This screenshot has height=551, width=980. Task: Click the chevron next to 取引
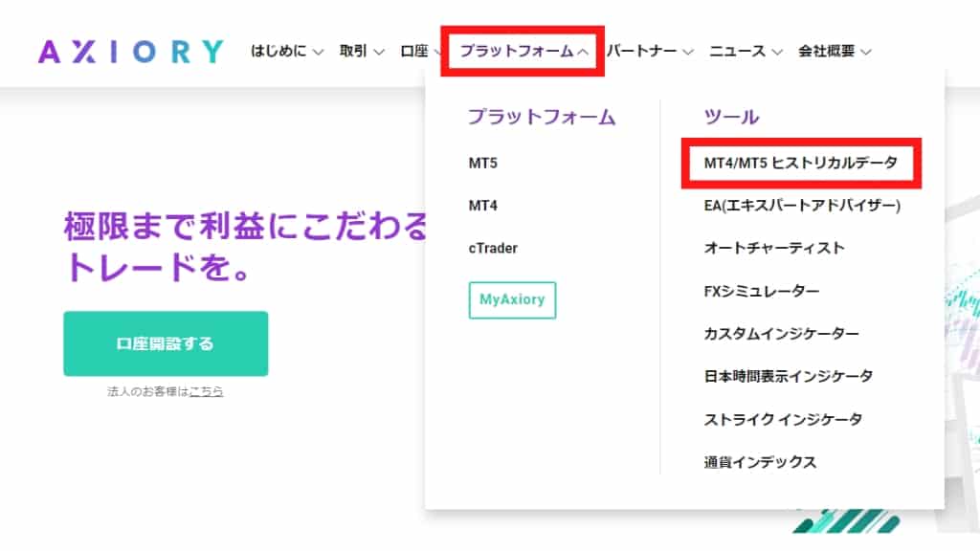point(379,52)
